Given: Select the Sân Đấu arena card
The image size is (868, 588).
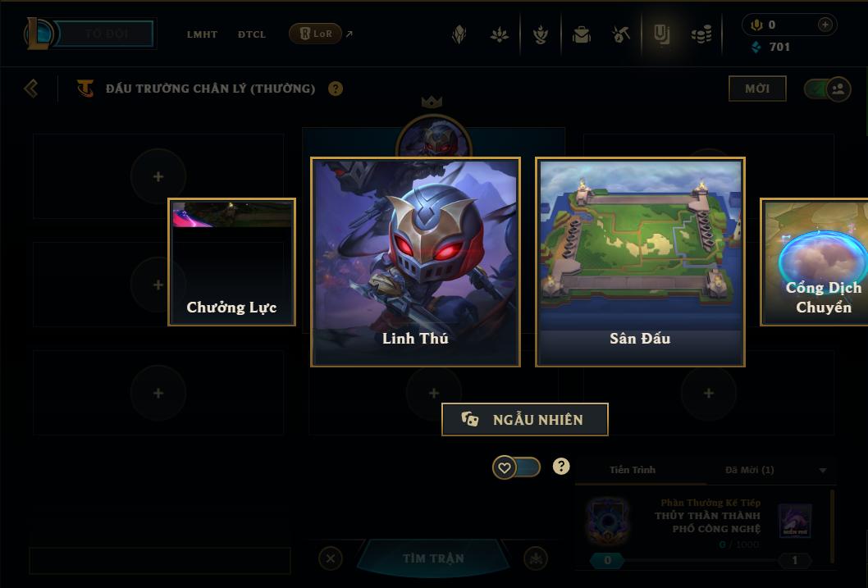Looking at the screenshot, I should (x=640, y=262).
